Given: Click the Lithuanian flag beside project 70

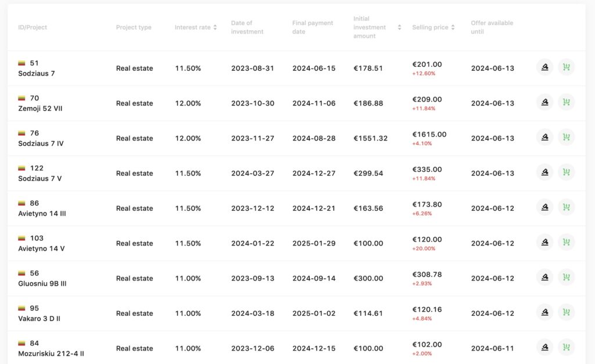Looking at the screenshot, I should coord(21,98).
